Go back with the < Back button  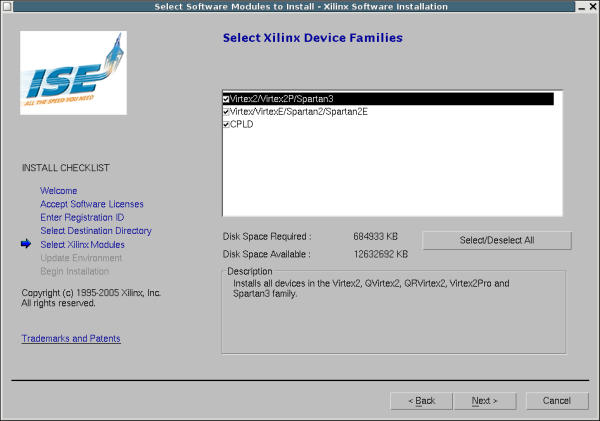click(x=421, y=401)
